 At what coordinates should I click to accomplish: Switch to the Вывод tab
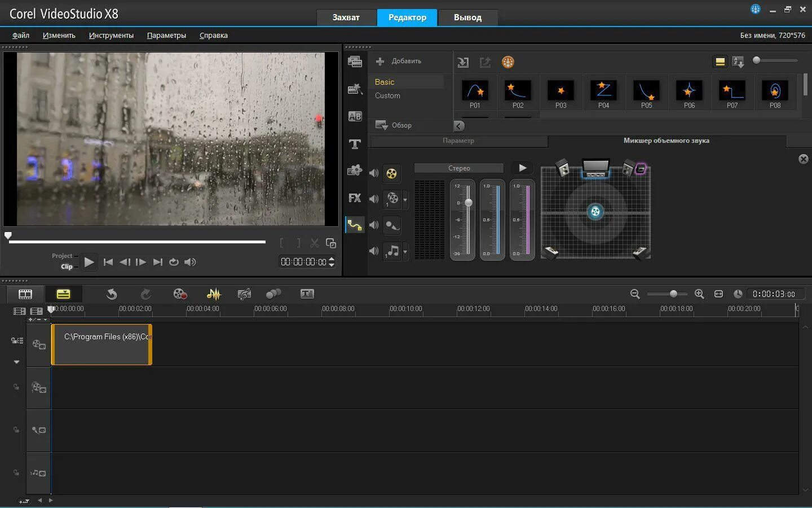tap(467, 17)
